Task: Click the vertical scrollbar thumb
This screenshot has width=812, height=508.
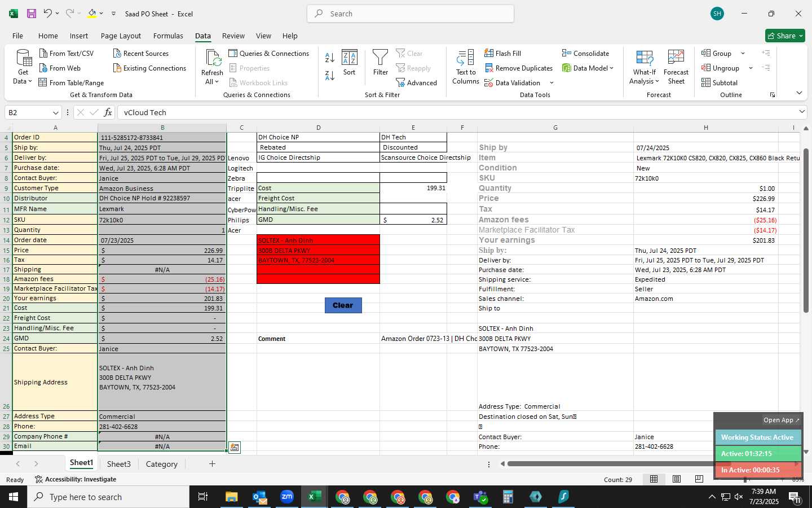Action: pyautogui.click(x=806, y=230)
